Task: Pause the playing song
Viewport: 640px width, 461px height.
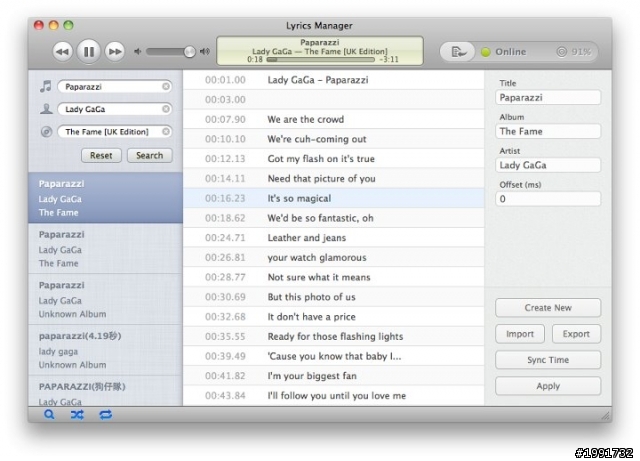Action: 89,52
